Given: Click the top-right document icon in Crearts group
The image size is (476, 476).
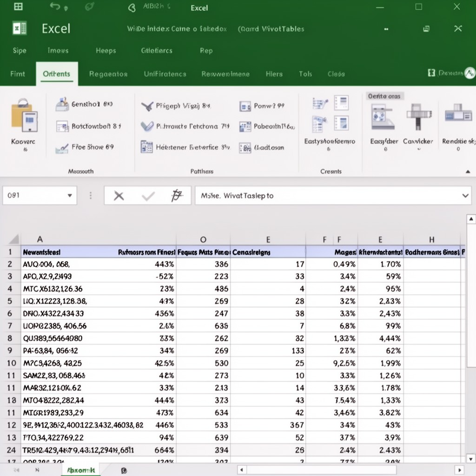Looking at the screenshot, I should click(x=341, y=103).
